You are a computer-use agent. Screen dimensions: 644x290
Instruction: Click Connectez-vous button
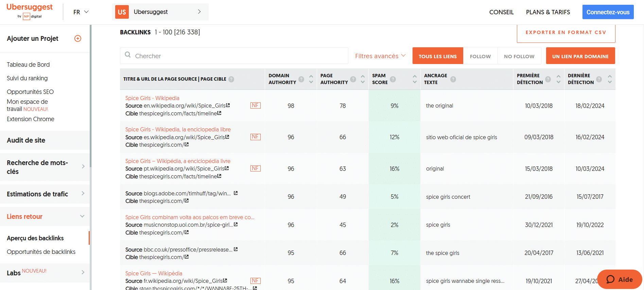608,12
